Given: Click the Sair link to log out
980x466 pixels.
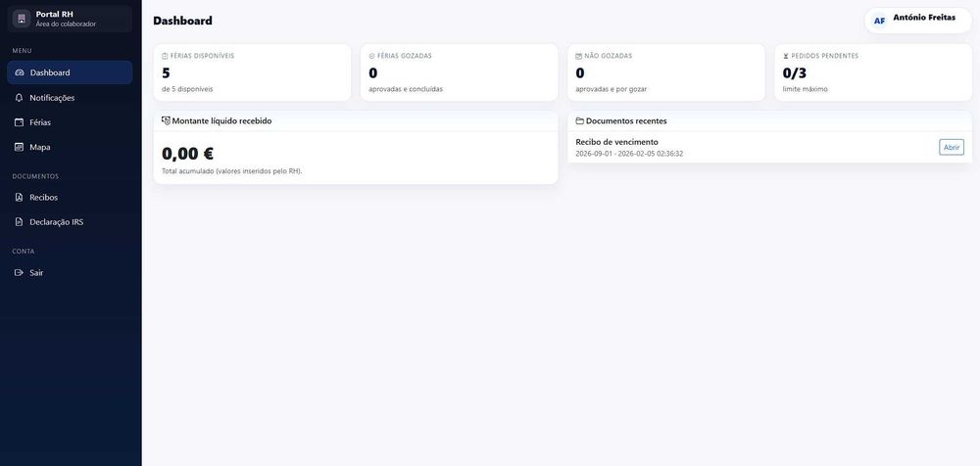Looking at the screenshot, I should pos(36,273).
